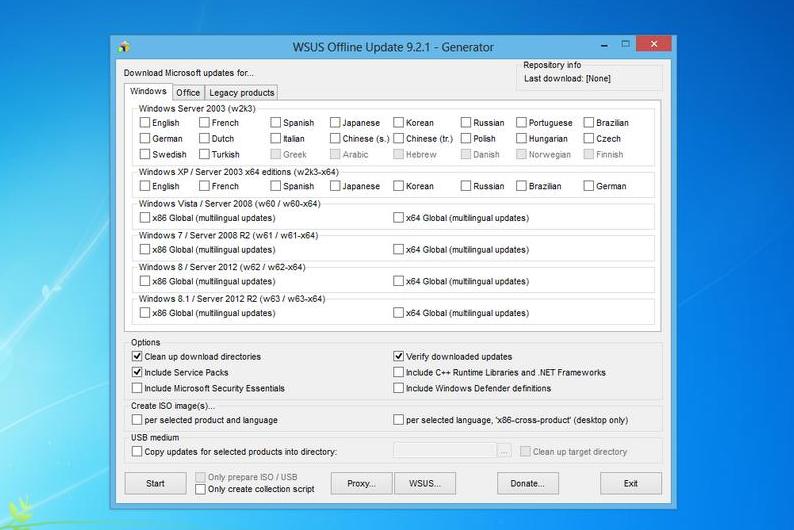The image size is (794, 530).
Task: Tick the Polish checkbox
Action: (x=466, y=138)
